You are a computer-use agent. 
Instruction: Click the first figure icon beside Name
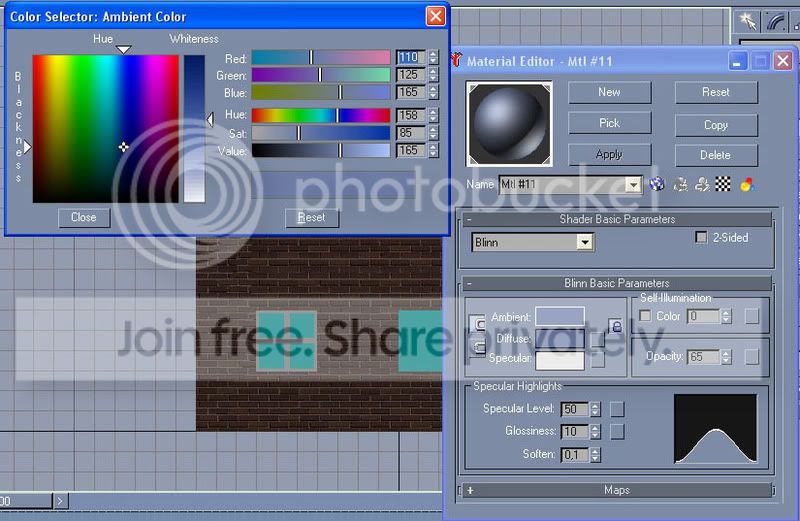[x=681, y=184]
